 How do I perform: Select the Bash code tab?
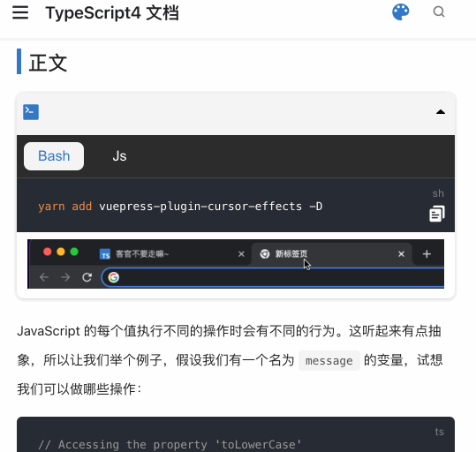[54, 156]
